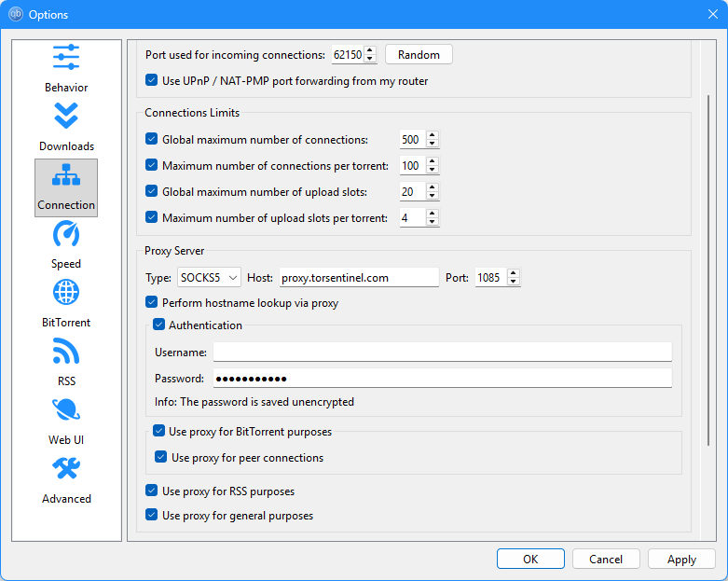Increase upload slots per torrent value
728x581 pixels.
pos(433,214)
